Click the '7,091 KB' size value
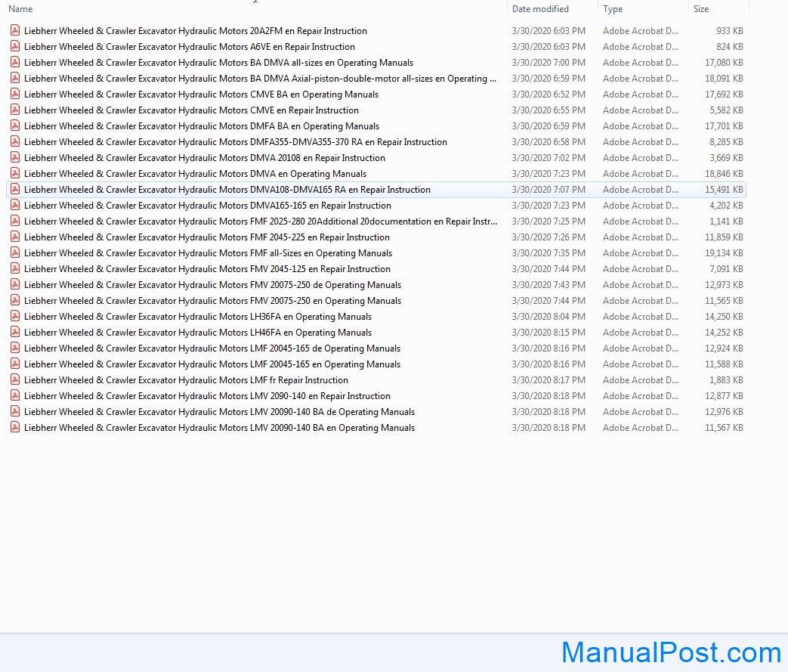 (726, 269)
